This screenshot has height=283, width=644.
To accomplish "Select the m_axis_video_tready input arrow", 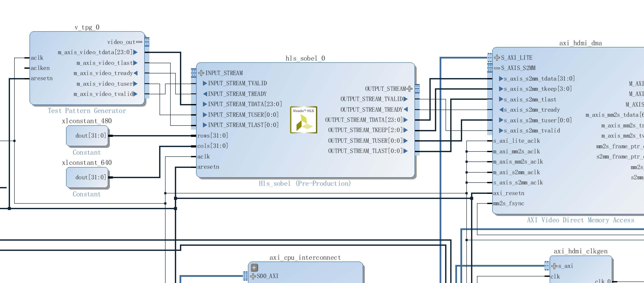I will 135,73.
